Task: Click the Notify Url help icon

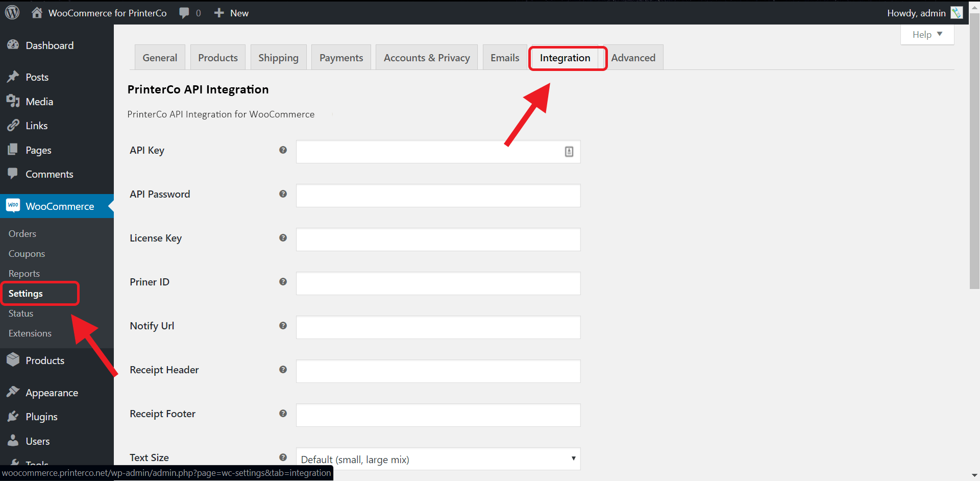Action: click(283, 326)
